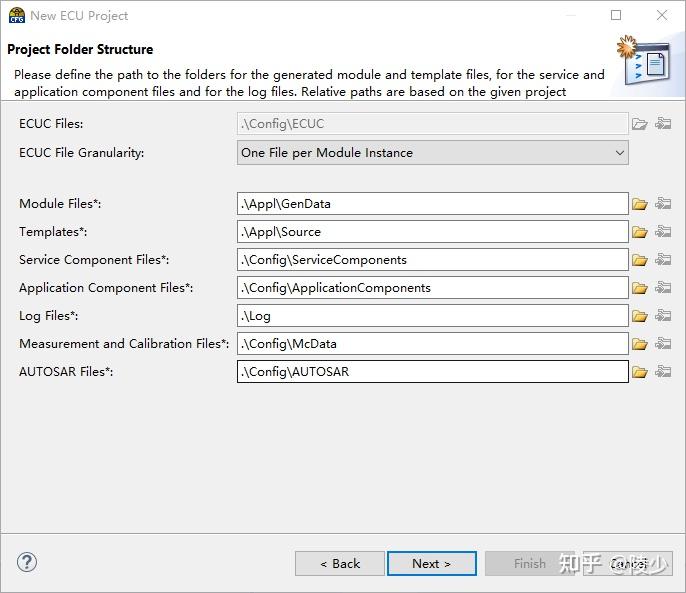Click grey folder-arrow icon beside Module Files
The height and width of the screenshot is (593, 686).
(663, 204)
